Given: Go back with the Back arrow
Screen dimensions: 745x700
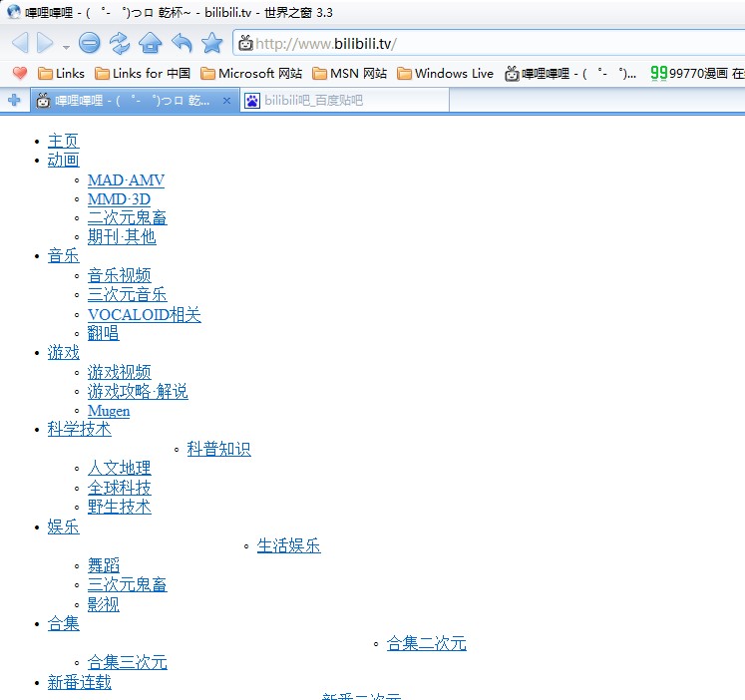Looking at the screenshot, I should pyautogui.click(x=20, y=43).
